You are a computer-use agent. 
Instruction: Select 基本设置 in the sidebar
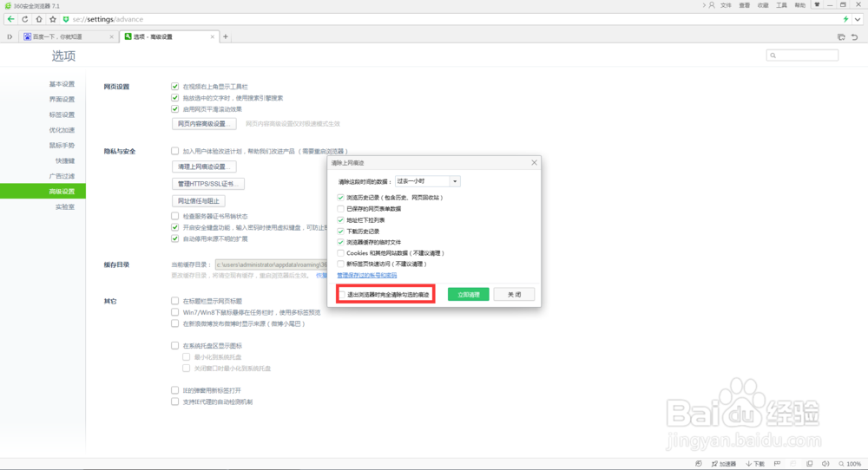pyautogui.click(x=62, y=84)
